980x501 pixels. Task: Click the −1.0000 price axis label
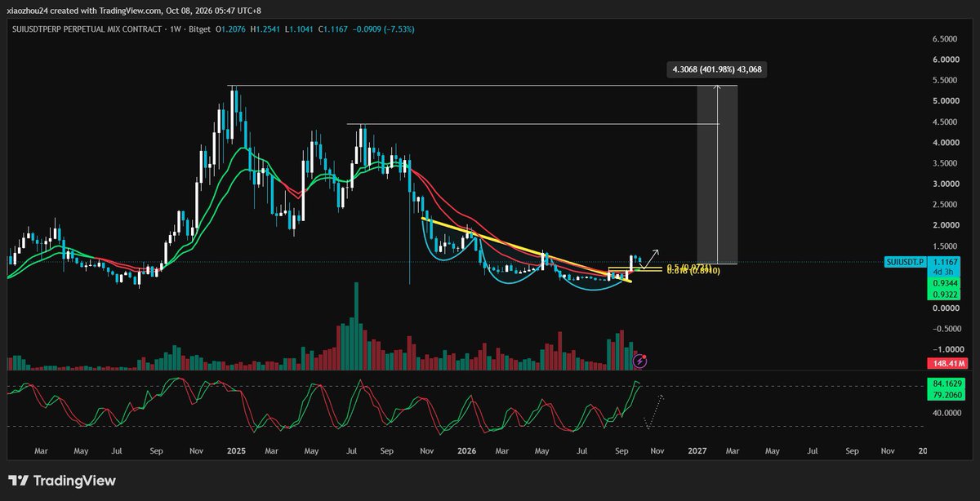tap(946, 349)
